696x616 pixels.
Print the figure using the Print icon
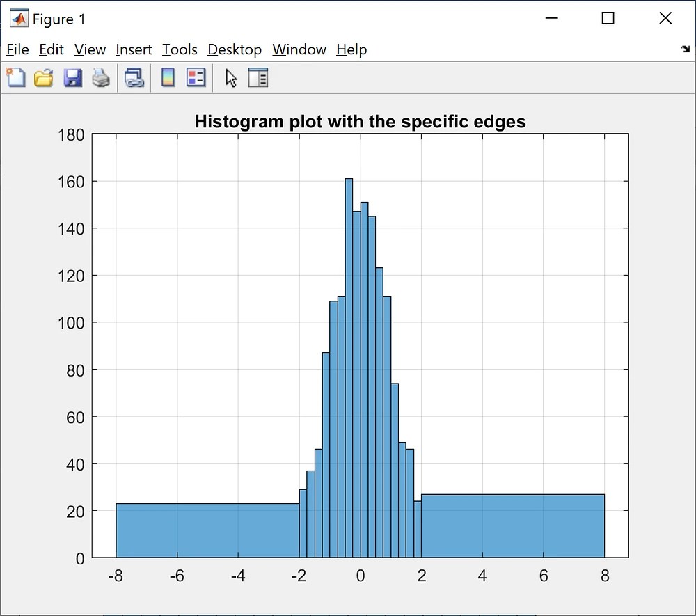tap(101, 77)
